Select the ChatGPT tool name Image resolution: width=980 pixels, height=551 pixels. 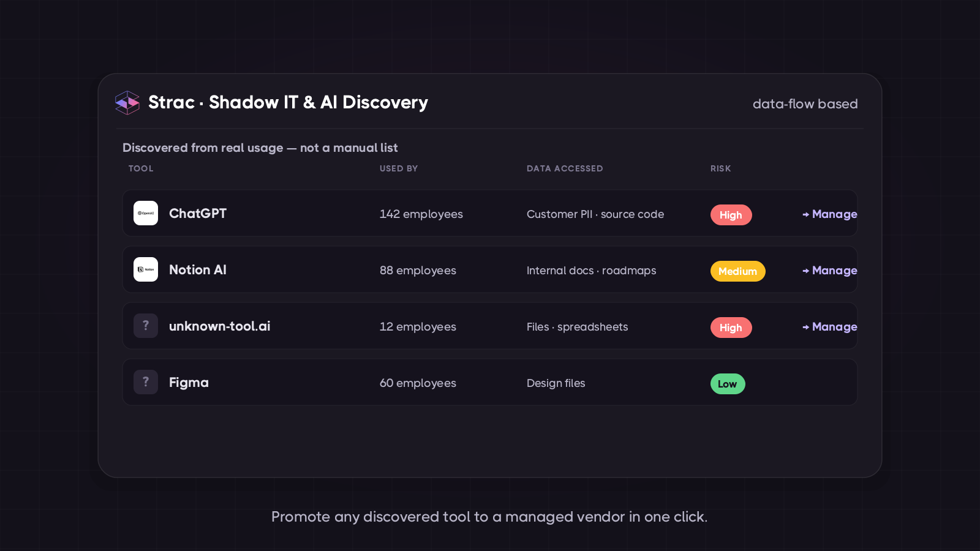[198, 214]
